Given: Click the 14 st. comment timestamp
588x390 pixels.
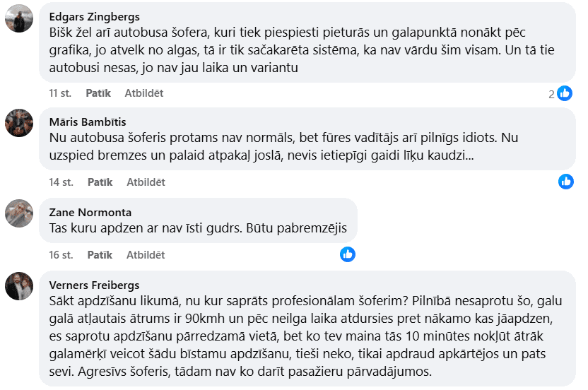Looking at the screenshot, I should point(61,182).
